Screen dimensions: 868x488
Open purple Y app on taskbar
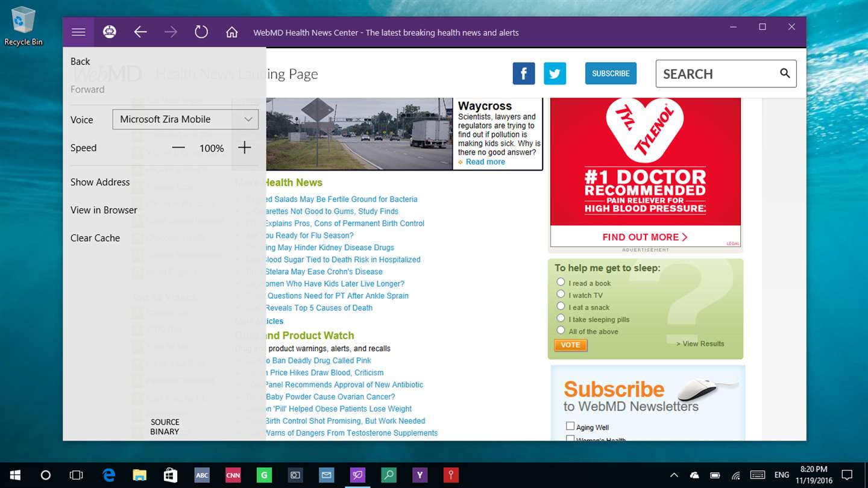tap(420, 475)
